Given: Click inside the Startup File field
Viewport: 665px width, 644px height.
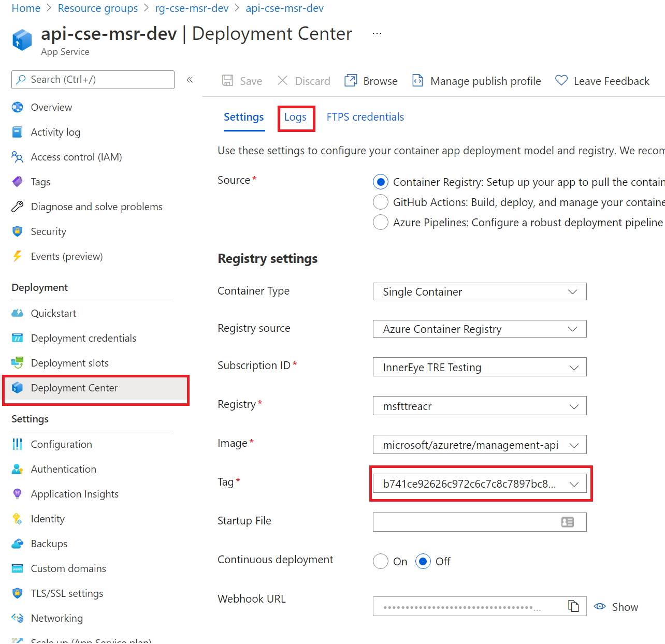Looking at the screenshot, I should tap(466, 522).
